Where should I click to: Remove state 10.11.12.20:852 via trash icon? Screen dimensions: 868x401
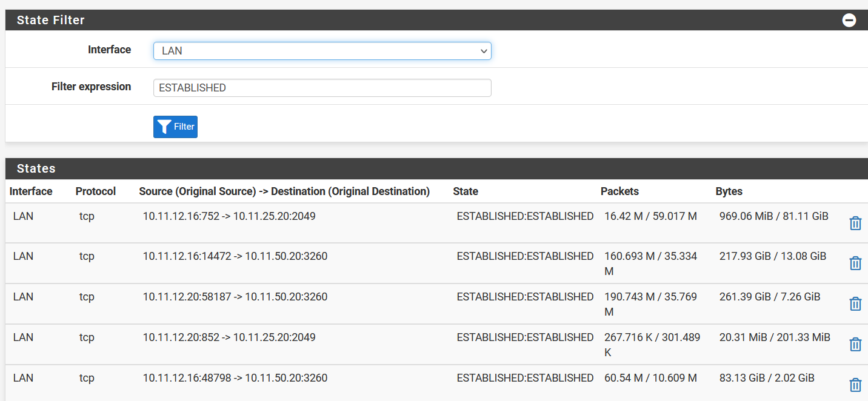pos(855,344)
